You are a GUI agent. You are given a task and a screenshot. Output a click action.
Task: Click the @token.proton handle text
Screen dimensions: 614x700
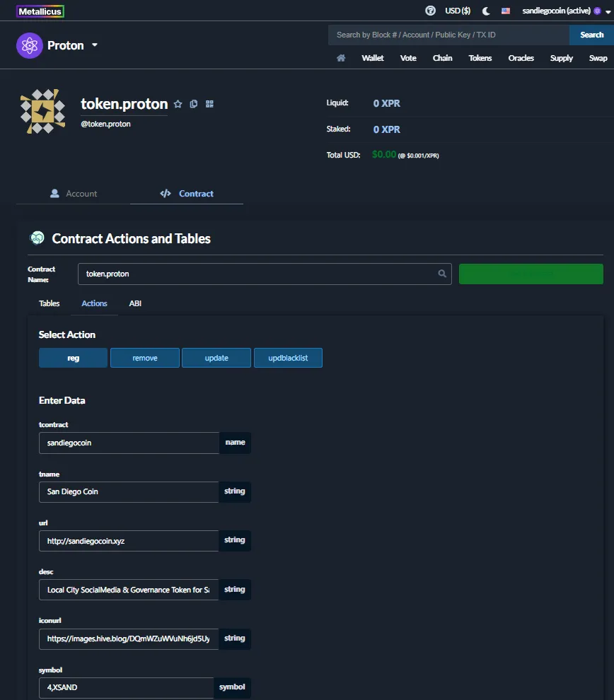pyautogui.click(x=106, y=124)
